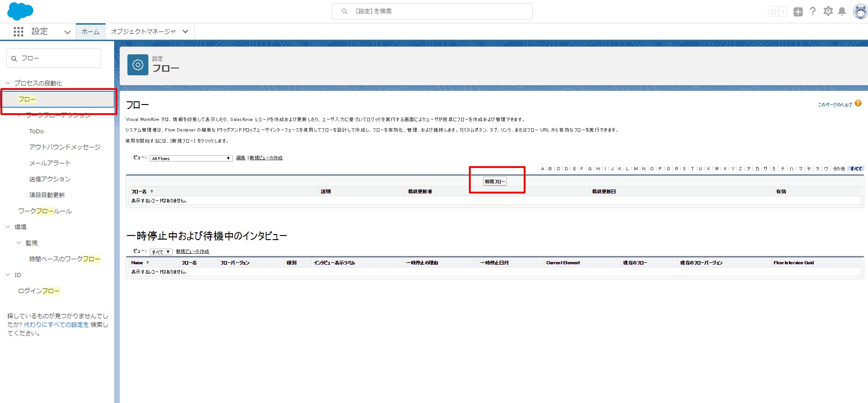868x403 pixels.
Task: Open the help question mark icon
Action: tap(813, 11)
